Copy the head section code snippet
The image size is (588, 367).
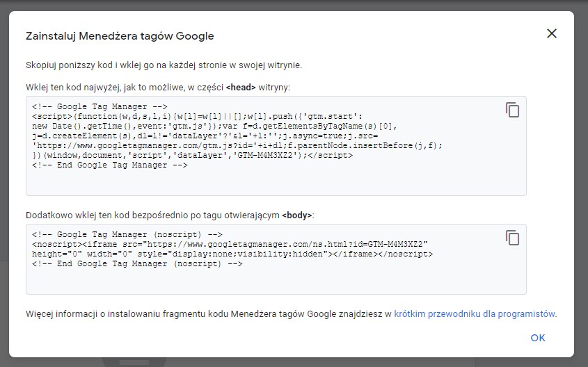[512, 110]
